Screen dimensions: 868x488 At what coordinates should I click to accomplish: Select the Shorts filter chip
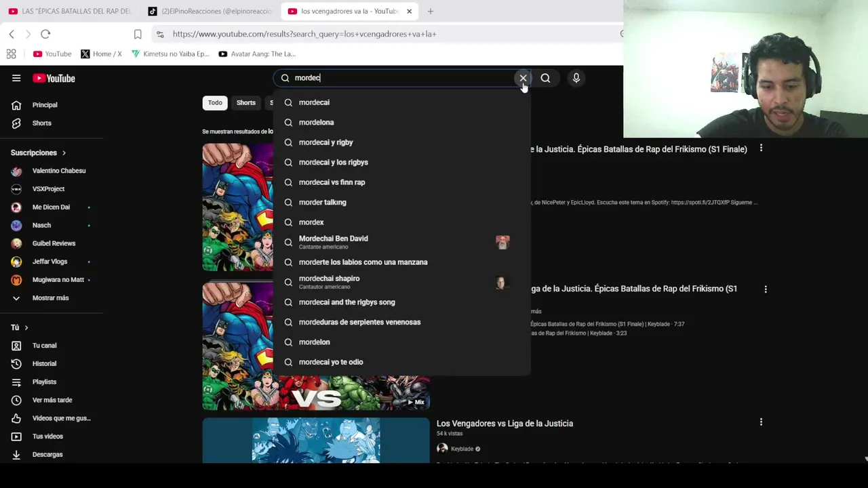[x=246, y=102]
